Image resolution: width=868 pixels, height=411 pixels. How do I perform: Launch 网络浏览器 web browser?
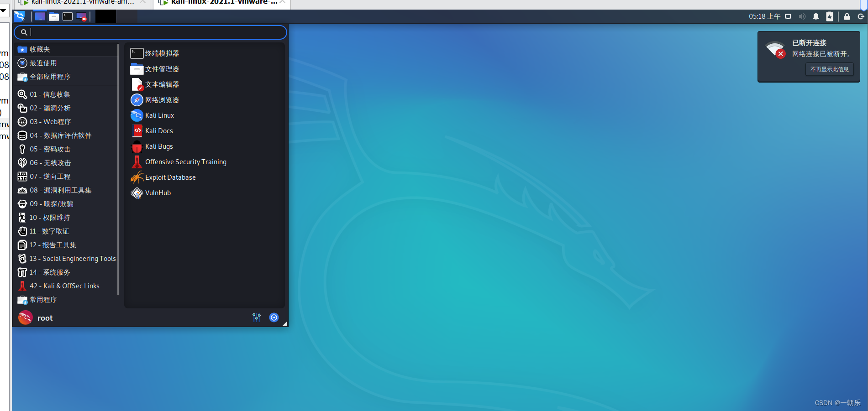tap(205, 100)
